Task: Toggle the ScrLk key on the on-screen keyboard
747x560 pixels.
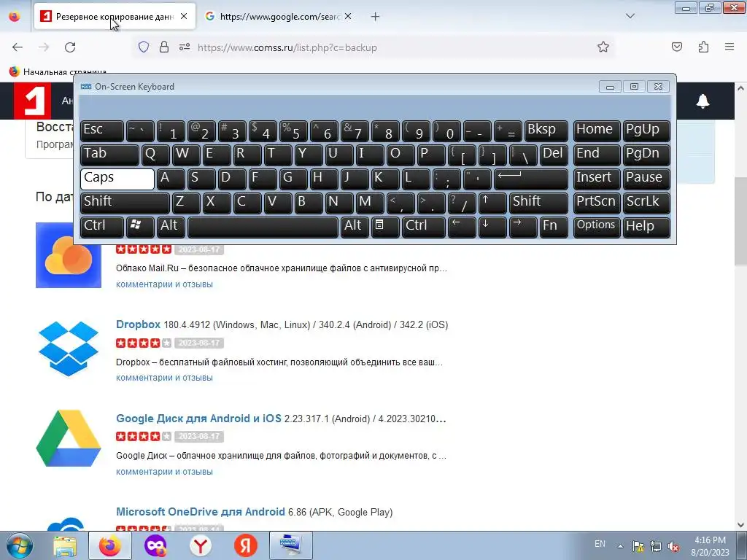Action: click(646, 203)
